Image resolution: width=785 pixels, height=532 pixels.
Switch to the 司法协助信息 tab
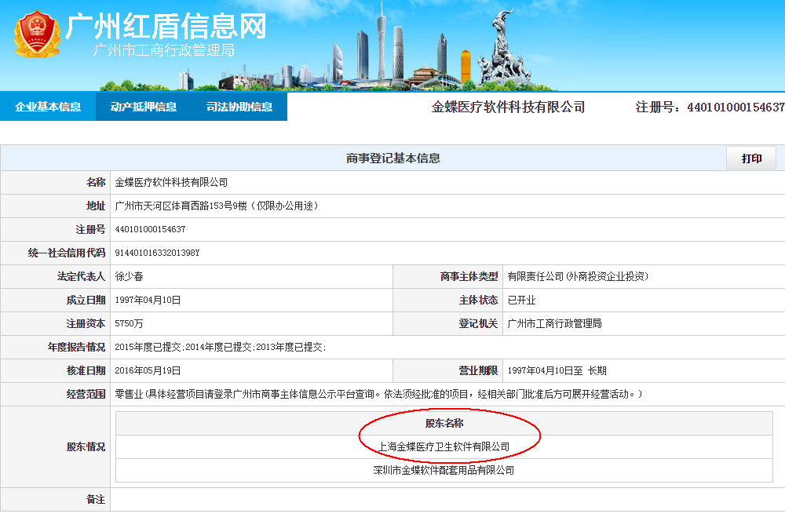coord(239,107)
